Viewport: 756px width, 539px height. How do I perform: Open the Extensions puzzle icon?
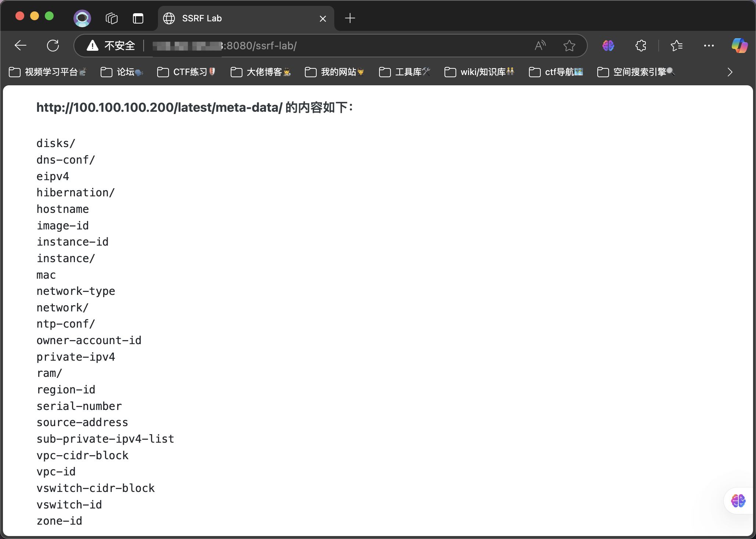(641, 46)
